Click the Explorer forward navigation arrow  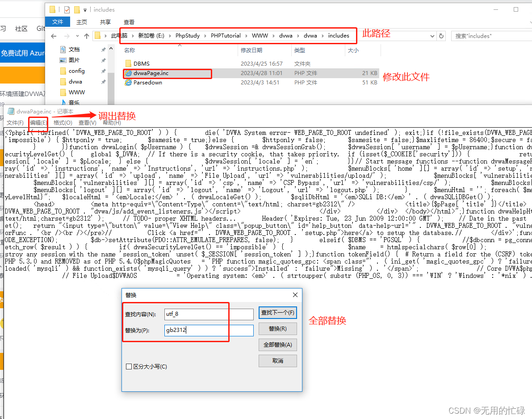tap(67, 36)
